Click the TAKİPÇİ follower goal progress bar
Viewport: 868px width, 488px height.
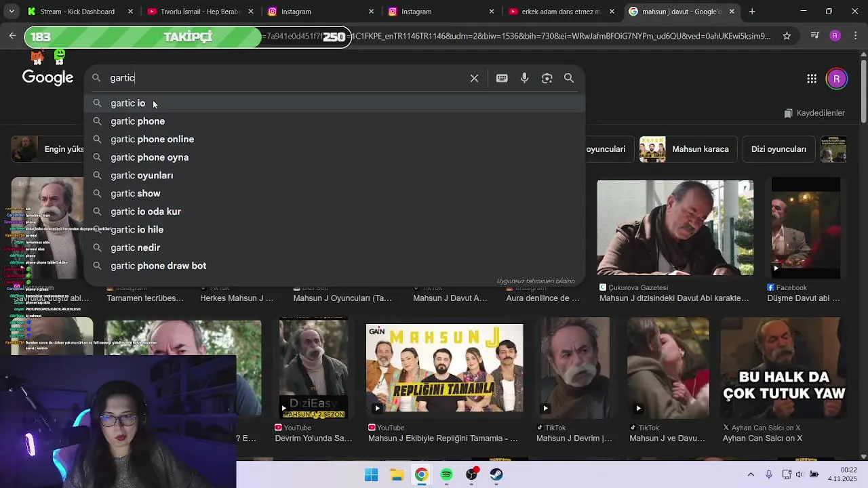[x=187, y=37]
